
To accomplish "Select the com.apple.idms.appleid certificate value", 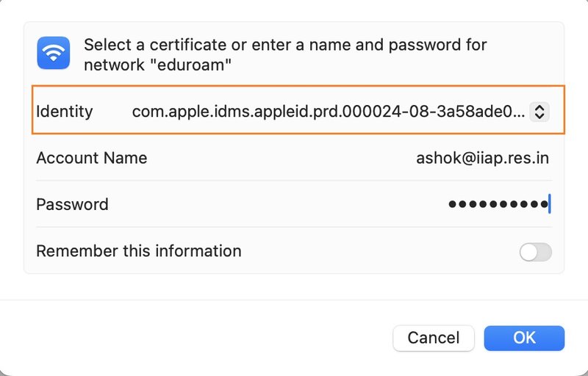I will coord(328,112).
